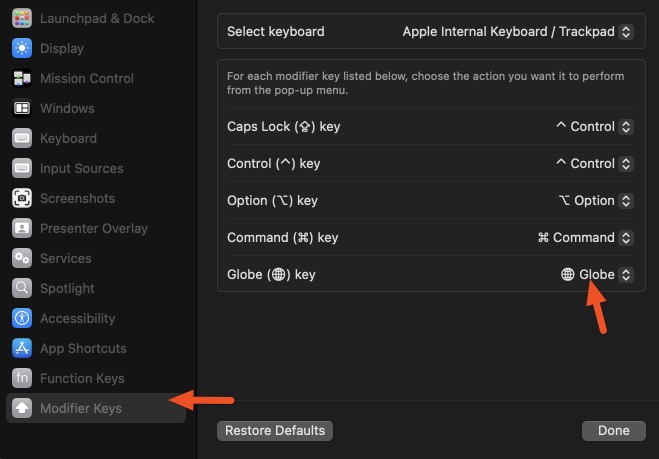
Task: Click the Spotlight magnifier icon
Action: coord(22,288)
